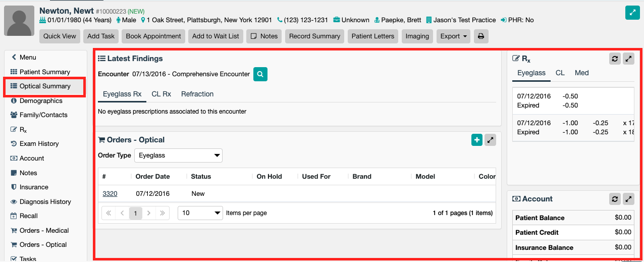644x262 pixels.
Task: Open Insurance in the sidebar menu
Action: click(34, 187)
